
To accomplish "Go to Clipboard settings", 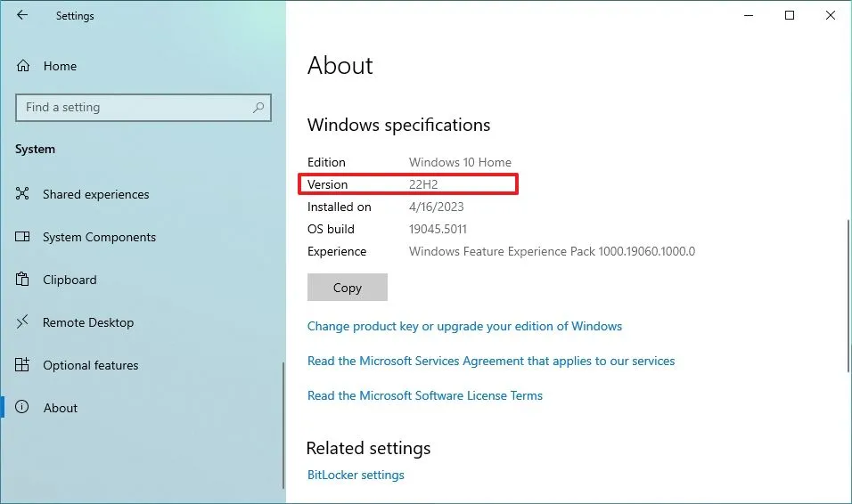I will tap(70, 280).
